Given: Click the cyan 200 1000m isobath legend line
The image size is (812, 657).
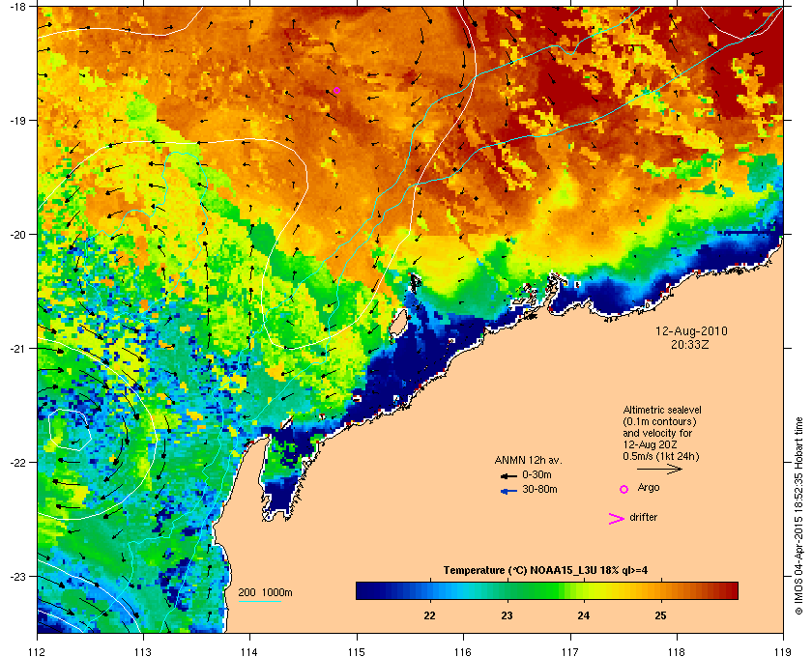Looking at the screenshot, I should click(x=260, y=602).
